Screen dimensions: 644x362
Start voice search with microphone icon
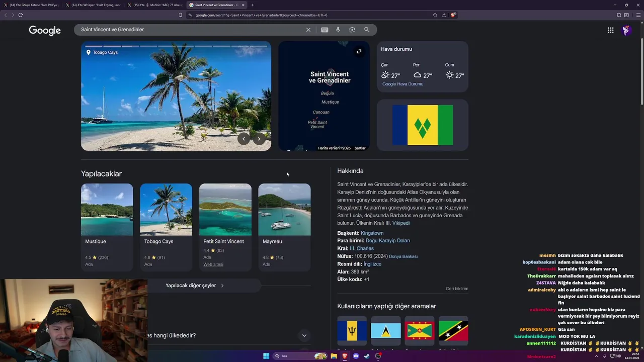point(338,30)
